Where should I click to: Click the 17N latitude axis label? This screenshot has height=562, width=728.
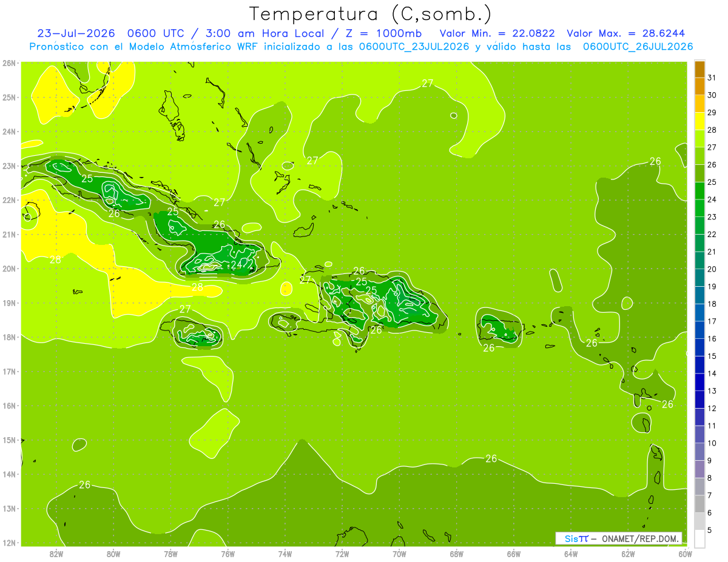click(8, 371)
